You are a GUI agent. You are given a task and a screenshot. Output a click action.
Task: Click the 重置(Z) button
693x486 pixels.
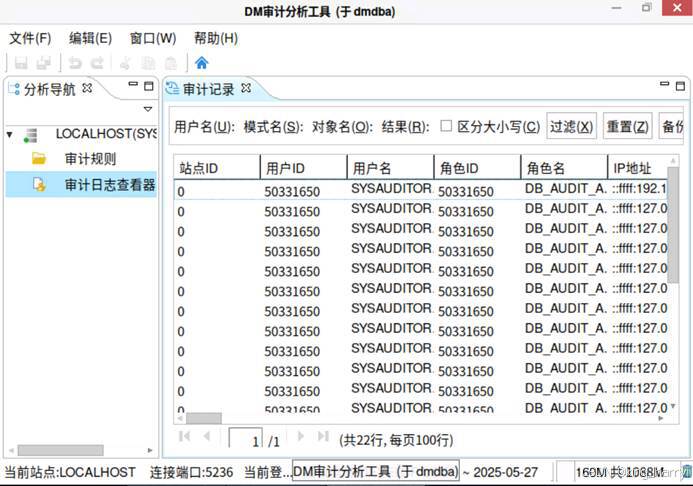click(x=628, y=126)
